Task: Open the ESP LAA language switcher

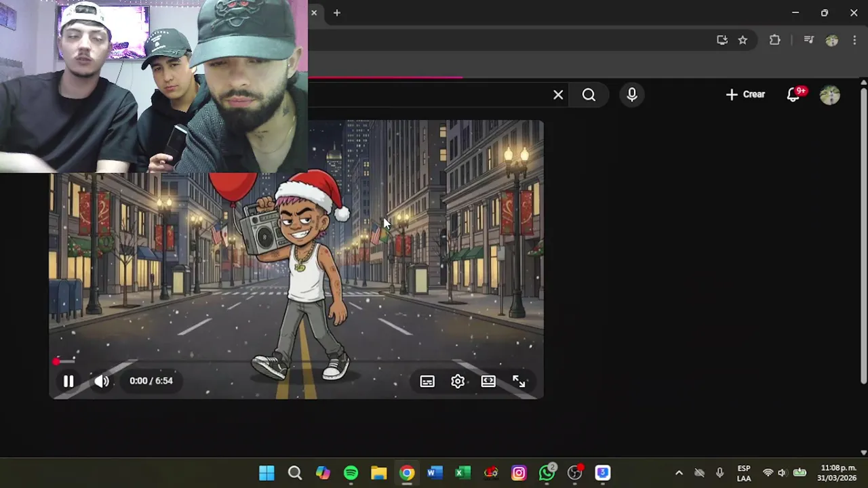Action: coord(744,473)
